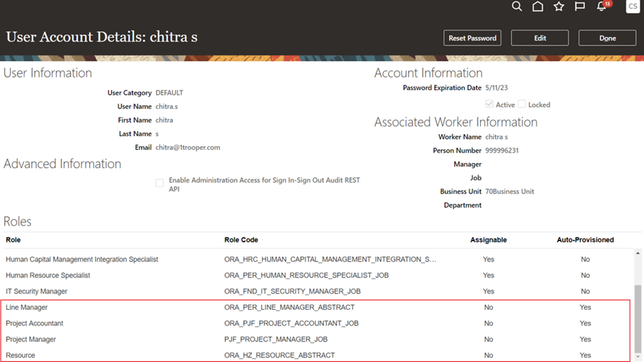Go to the Home icon
Image resolution: width=644 pixels, height=362 pixels.
[x=538, y=7]
